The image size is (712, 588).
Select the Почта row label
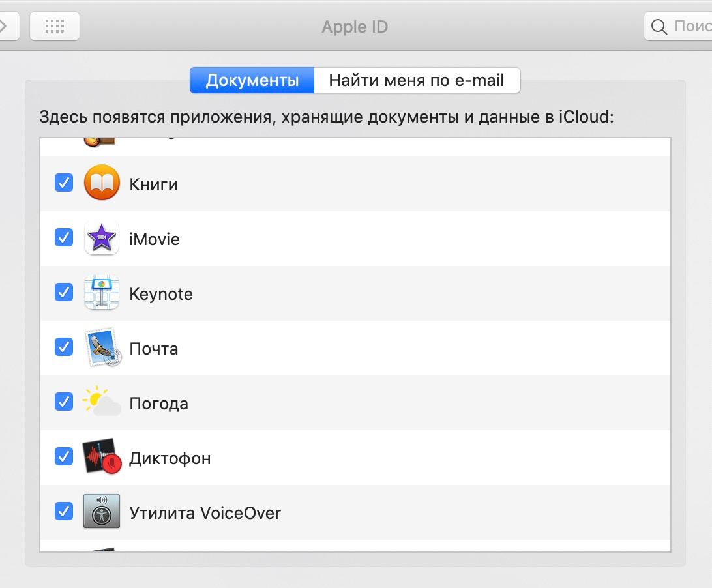(154, 349)
